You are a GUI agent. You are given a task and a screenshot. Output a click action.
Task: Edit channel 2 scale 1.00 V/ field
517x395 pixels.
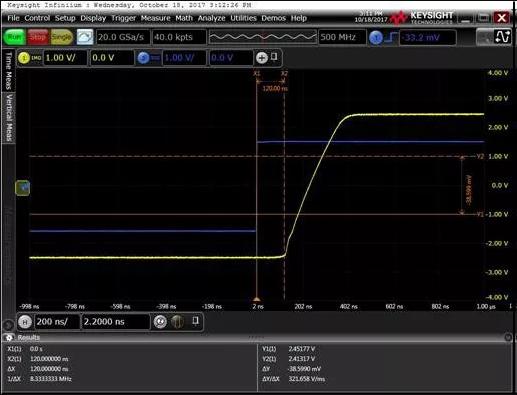184,58
